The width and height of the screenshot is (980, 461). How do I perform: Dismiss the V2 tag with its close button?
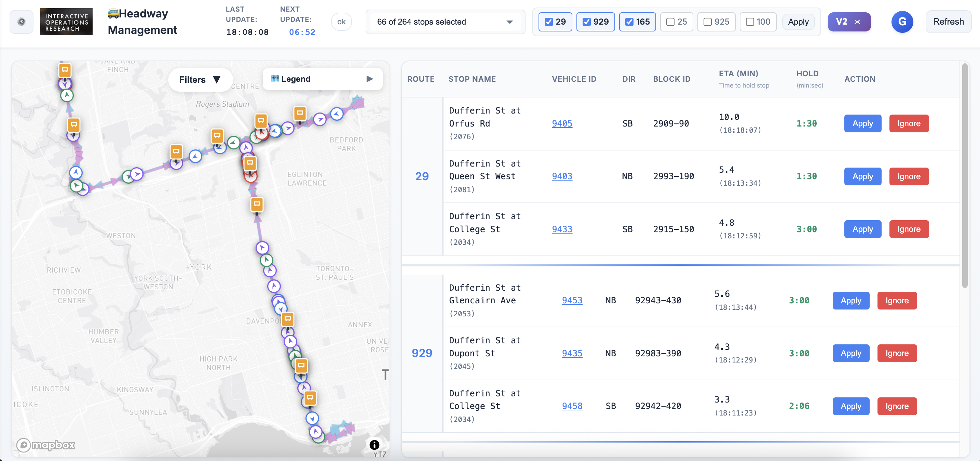[x=858, y=22]
